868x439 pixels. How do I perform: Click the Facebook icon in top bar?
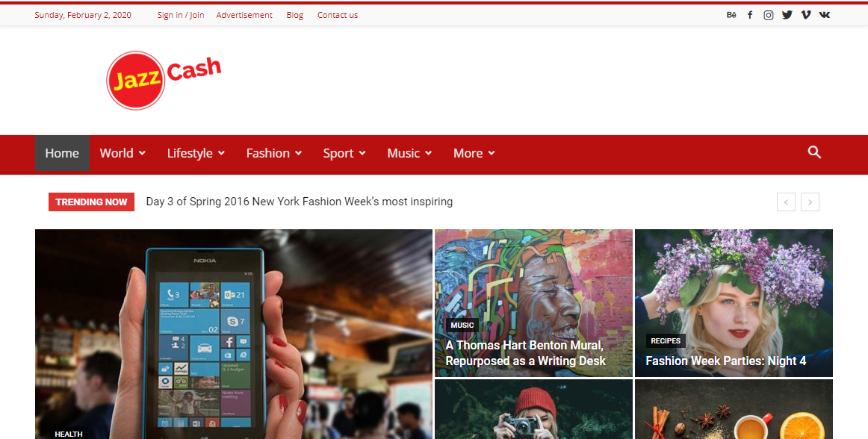pyautogui.click(x=750, y=15)
